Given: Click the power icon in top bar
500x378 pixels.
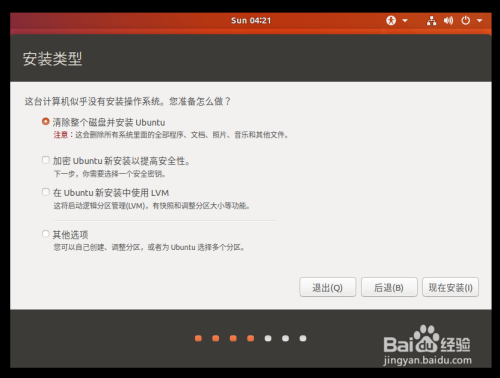Looking at the screenshot, I should [x=466, y=21].
